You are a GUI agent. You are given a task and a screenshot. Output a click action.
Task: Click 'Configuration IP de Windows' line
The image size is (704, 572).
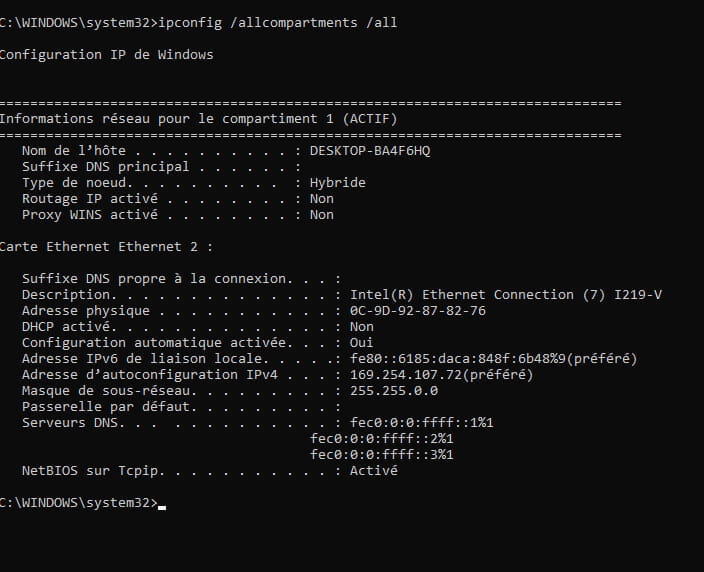click(106, 55)
